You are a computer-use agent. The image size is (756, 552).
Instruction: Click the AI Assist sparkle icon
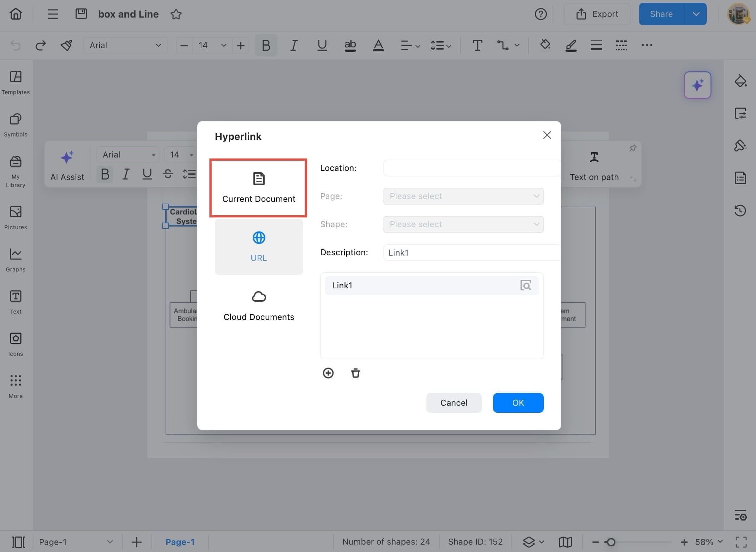point(67,157)
